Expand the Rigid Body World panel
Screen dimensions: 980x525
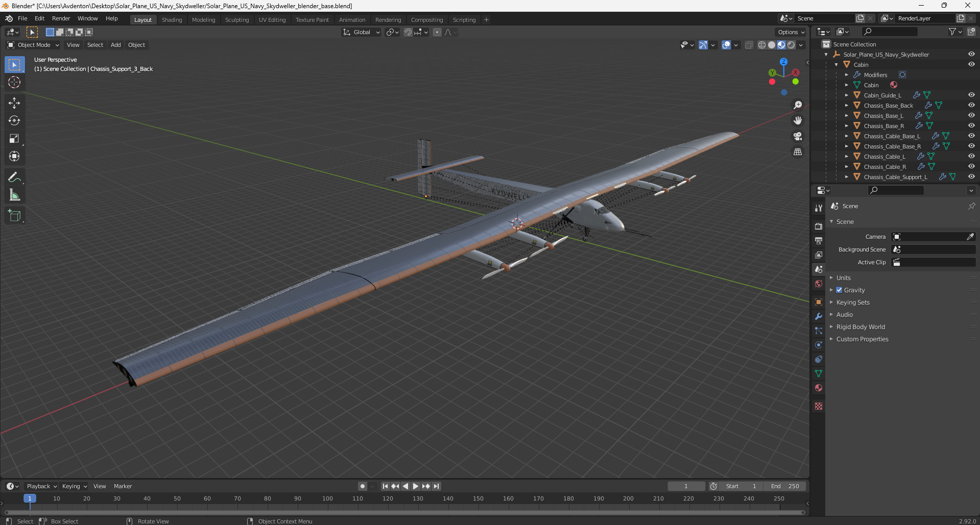[x=860, y=327]
